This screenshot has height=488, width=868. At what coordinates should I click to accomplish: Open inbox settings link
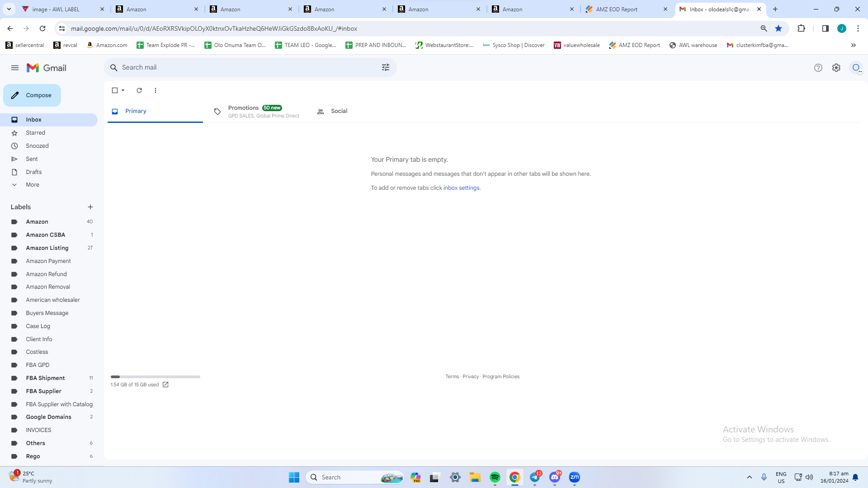[461, 188]
